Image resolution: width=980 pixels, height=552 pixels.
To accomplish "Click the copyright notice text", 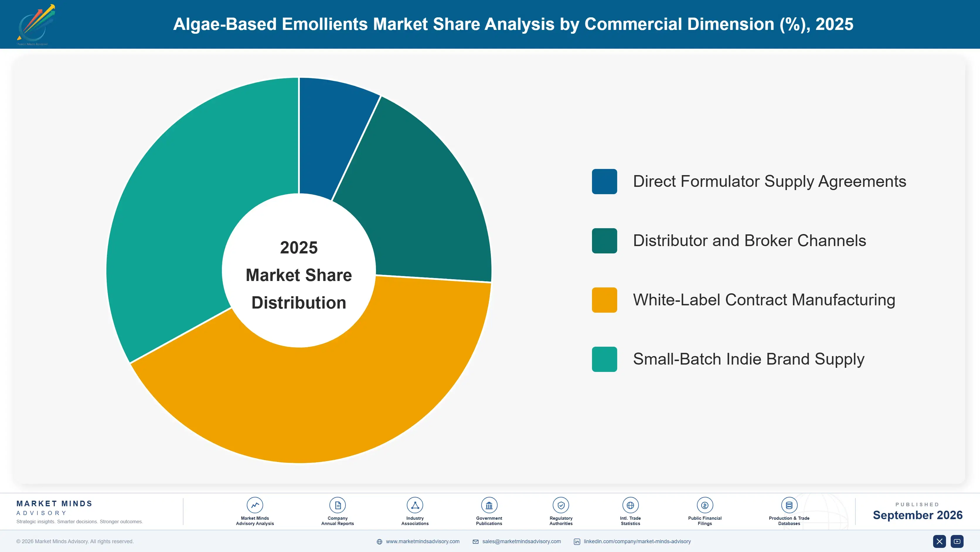I will (75, 541).
